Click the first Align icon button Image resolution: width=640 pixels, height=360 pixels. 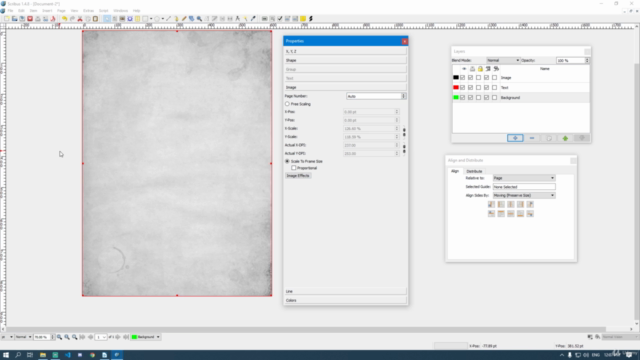[x=491, y=204]
